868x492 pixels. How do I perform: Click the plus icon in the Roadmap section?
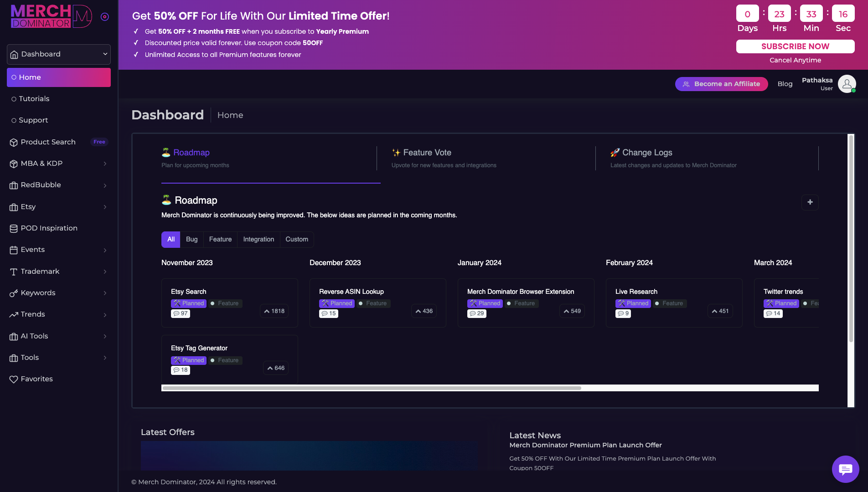pyautogui.click(x=810, y=202)
